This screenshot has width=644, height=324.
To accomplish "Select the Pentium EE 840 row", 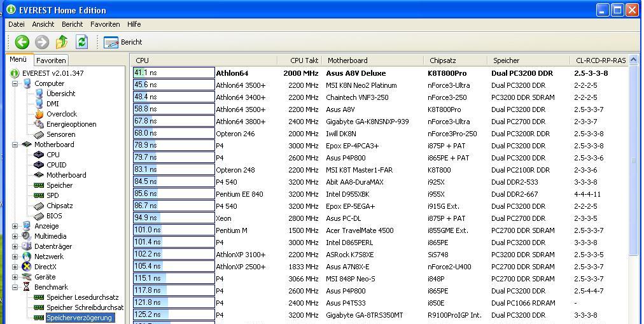I will click(381, 194).
